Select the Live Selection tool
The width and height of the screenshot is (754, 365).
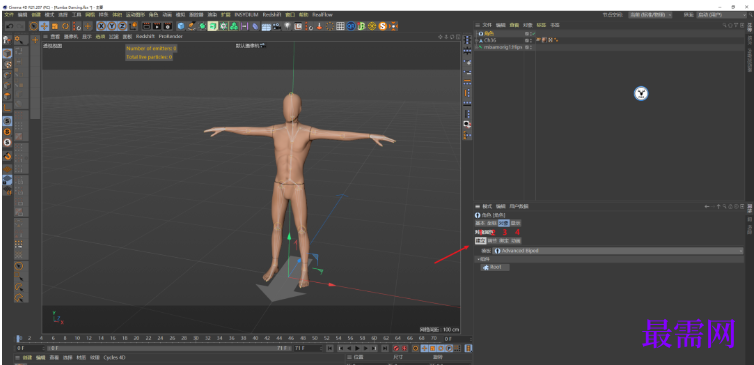point(34,26)
